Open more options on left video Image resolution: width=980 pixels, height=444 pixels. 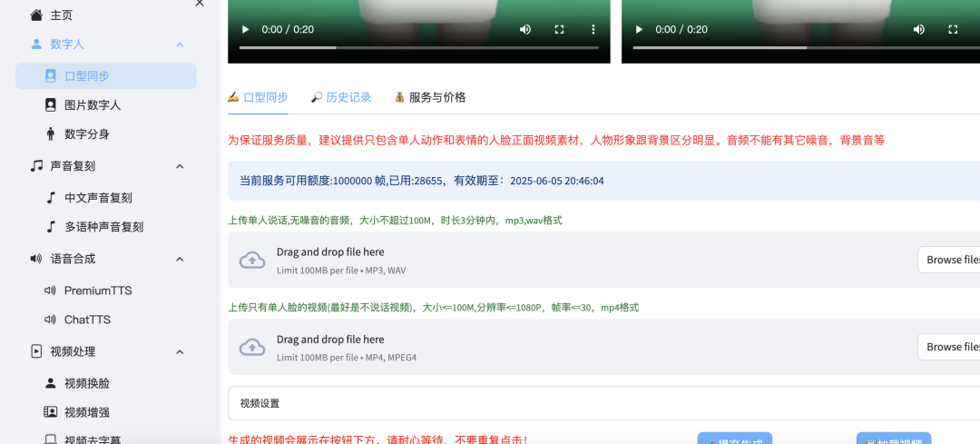click(593, 29)
